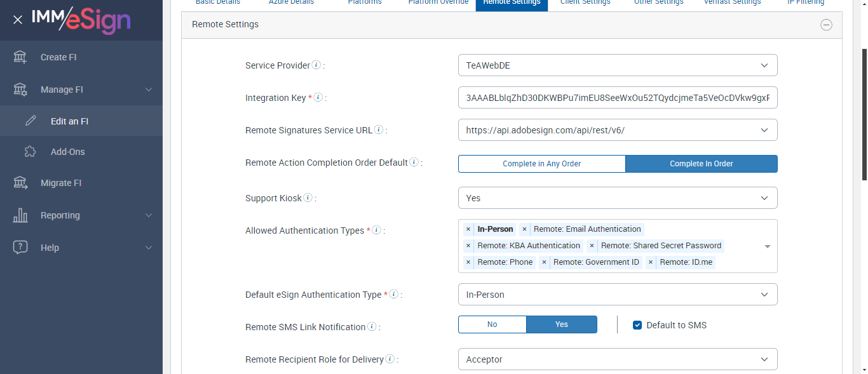
Task: Open the Other Settings tab
Action: (x=658, y=3)
